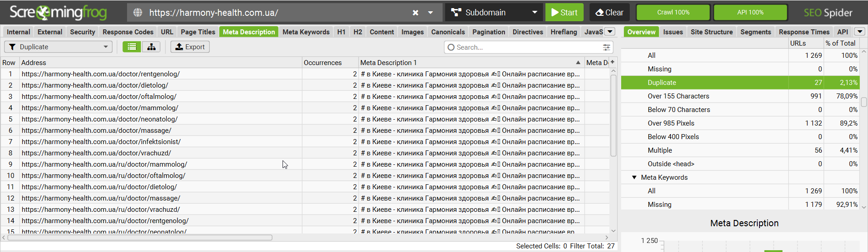Open the Page Titles tab
This screenshot has width=868, height=252.
pyautogui.click(x=198, y=32)
